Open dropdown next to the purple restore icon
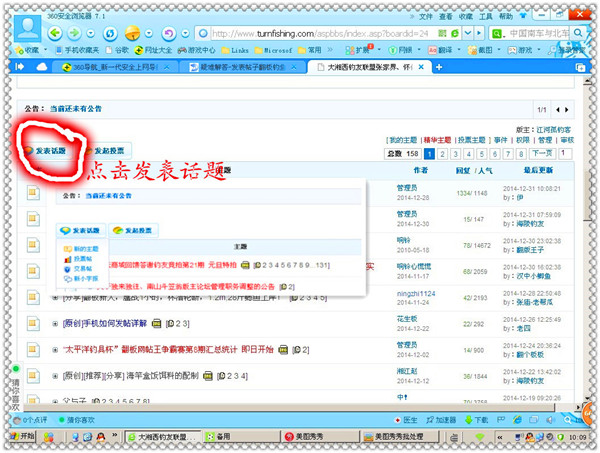600x453 pixels. coord(185,34)
